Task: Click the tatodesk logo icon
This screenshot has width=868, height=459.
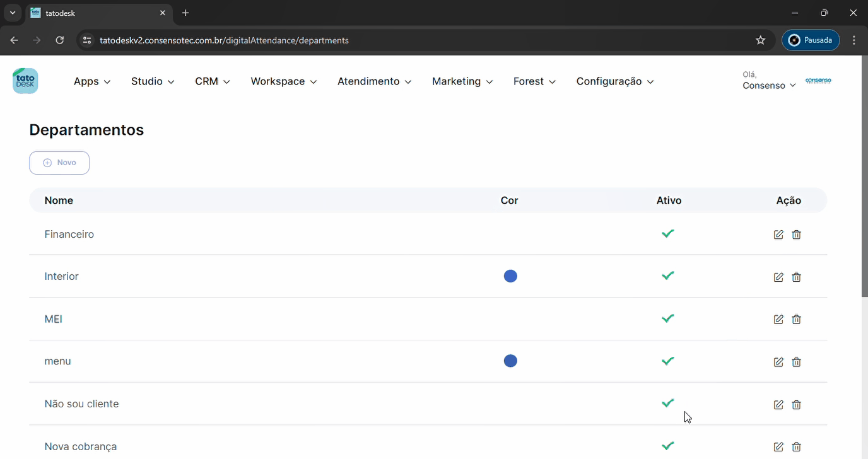Action: (25, 81)
